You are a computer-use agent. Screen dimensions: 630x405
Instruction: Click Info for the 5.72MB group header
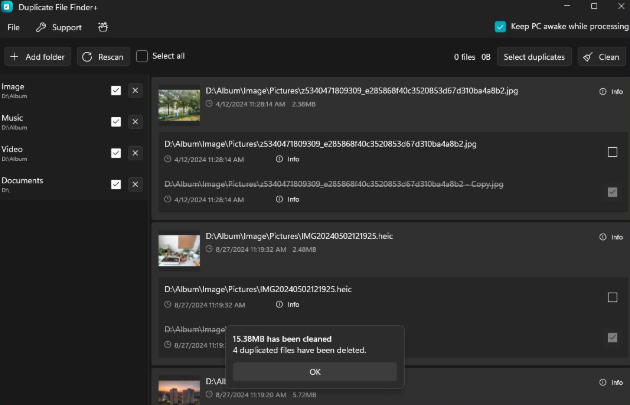(x=611, y=382)
